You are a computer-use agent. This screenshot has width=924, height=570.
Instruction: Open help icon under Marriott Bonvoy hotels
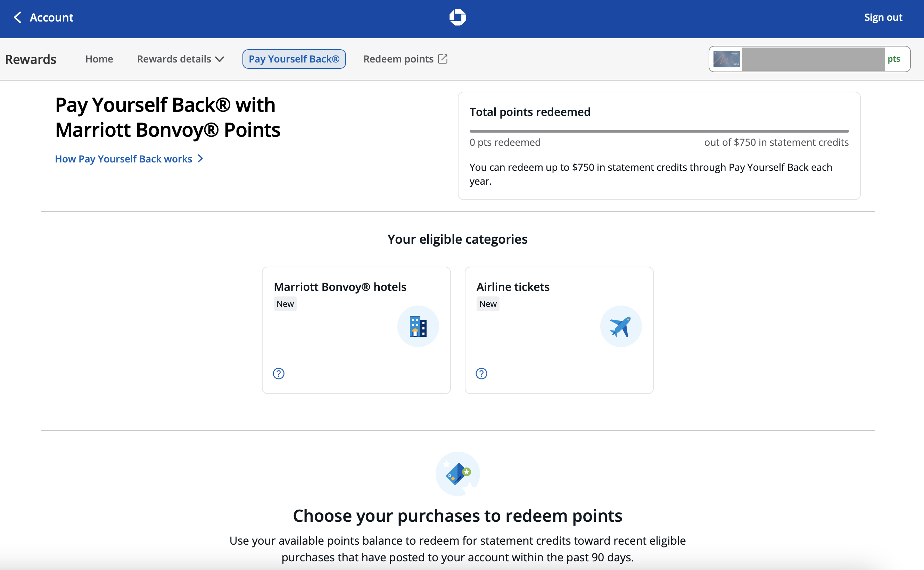point(278,374)
